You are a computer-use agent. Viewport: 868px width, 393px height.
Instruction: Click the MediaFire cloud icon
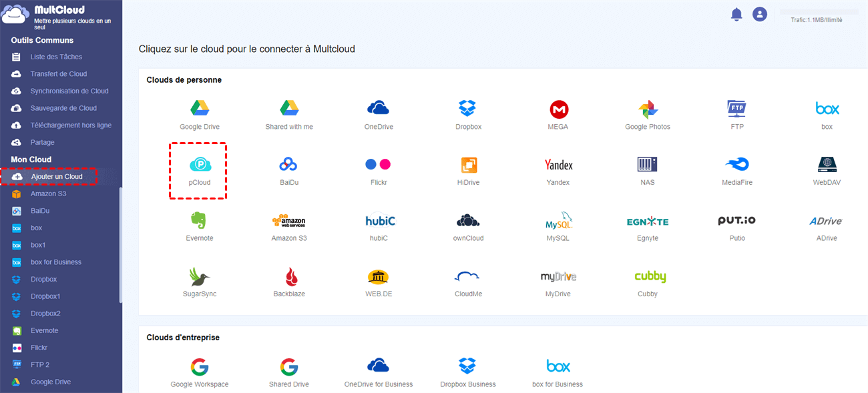pyautogui.click(x=736, y=165)
